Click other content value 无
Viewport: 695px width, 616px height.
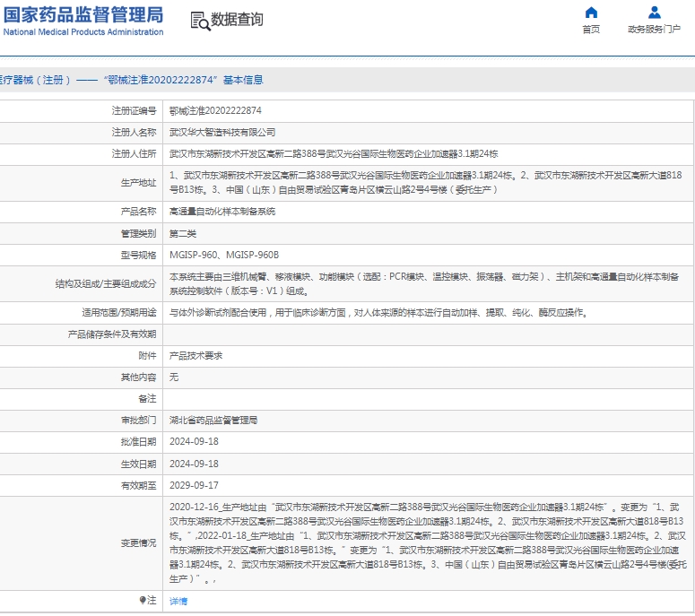pyautogui.click(x=174, y=377)
